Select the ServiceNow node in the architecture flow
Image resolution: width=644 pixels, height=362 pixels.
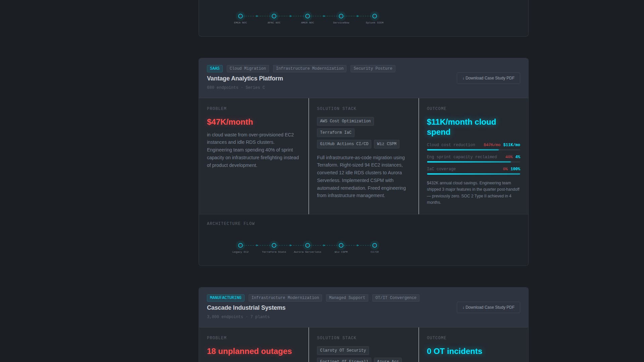[x=341, y=16]
